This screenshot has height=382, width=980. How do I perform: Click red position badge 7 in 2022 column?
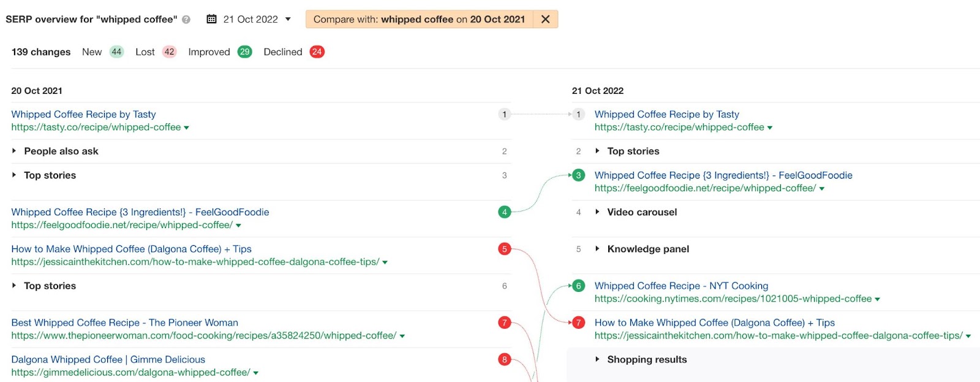pyautogui.click(x=578, y=323)
